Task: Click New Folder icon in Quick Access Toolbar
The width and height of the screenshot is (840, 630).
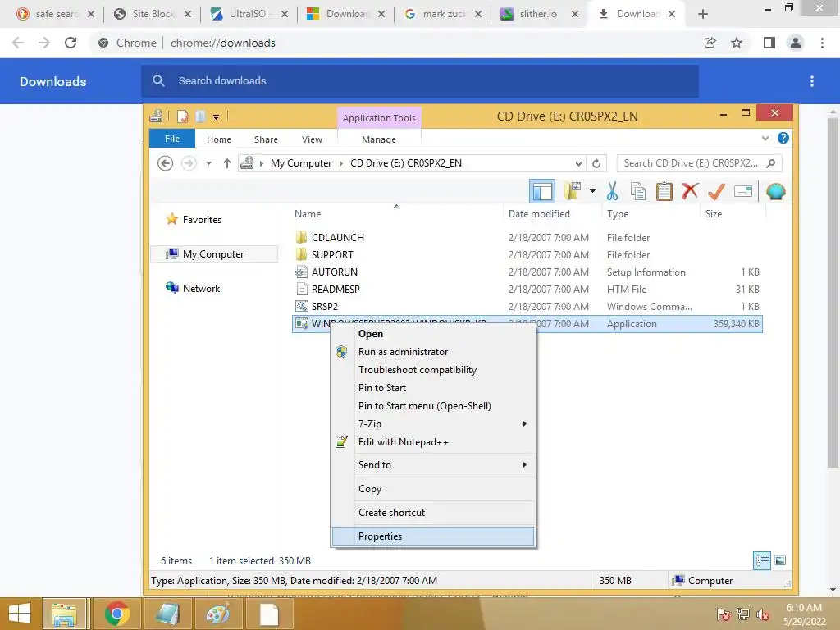Action: pyautogui.click(x=200, y=116)
